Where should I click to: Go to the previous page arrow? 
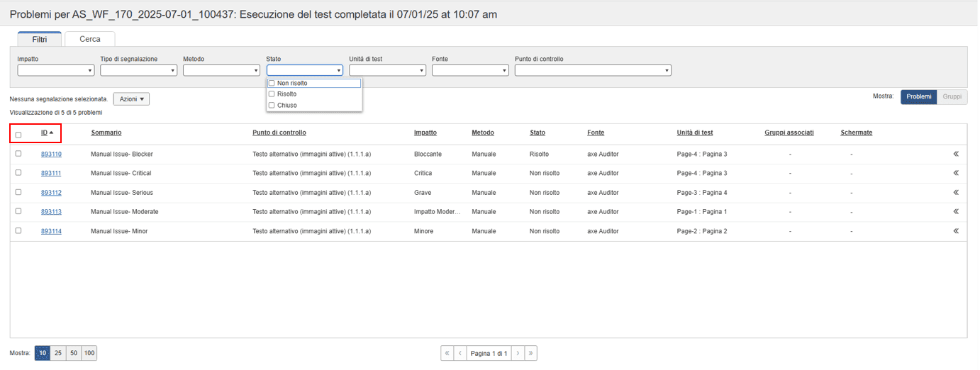tap(460, 353)
